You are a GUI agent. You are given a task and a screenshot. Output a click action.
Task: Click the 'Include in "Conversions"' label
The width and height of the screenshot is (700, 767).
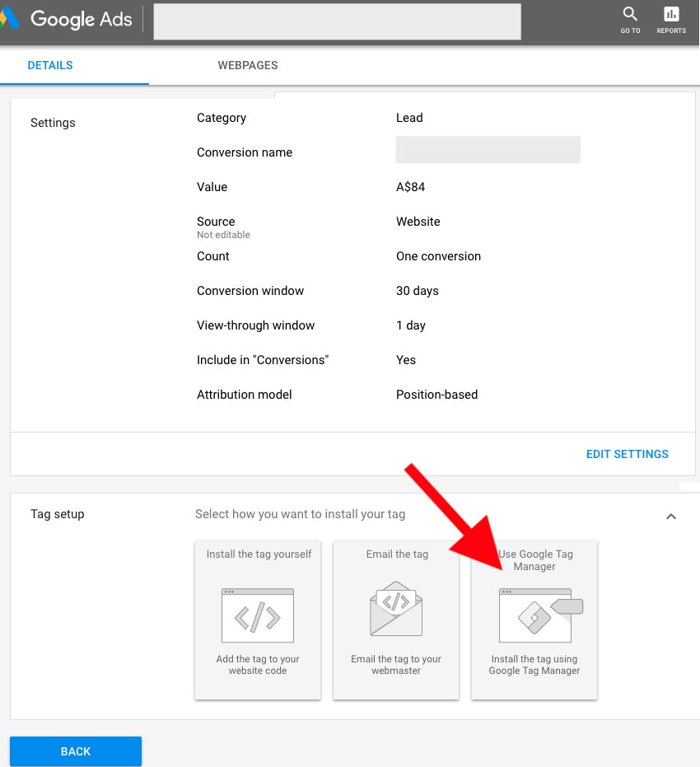[263, 360]
